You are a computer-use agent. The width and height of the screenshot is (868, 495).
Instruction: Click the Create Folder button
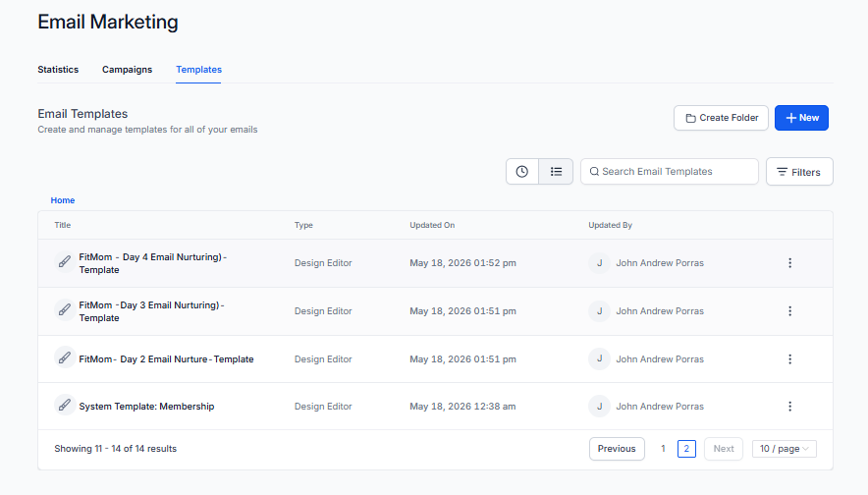(721, 118)
